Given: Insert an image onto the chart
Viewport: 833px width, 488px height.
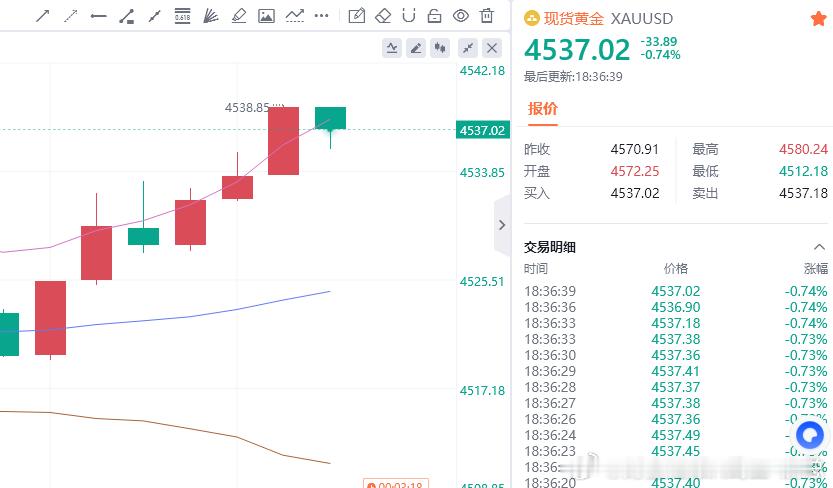Looking at the screenshot, I should click(x=266, y=16).
